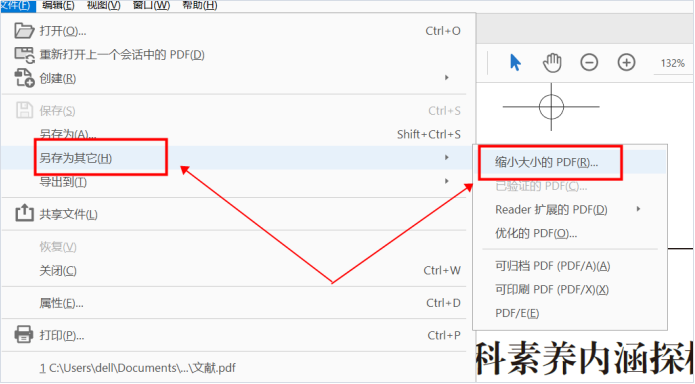The width and height of the screenshot is (695, 384).
Task: Click the open folder icon
Action: 24,31
